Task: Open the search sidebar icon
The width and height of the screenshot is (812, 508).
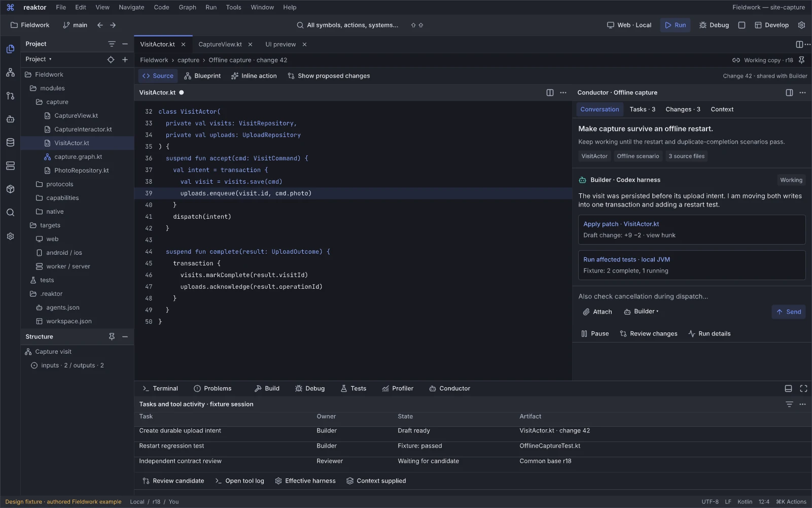Action: coord(10,213)
